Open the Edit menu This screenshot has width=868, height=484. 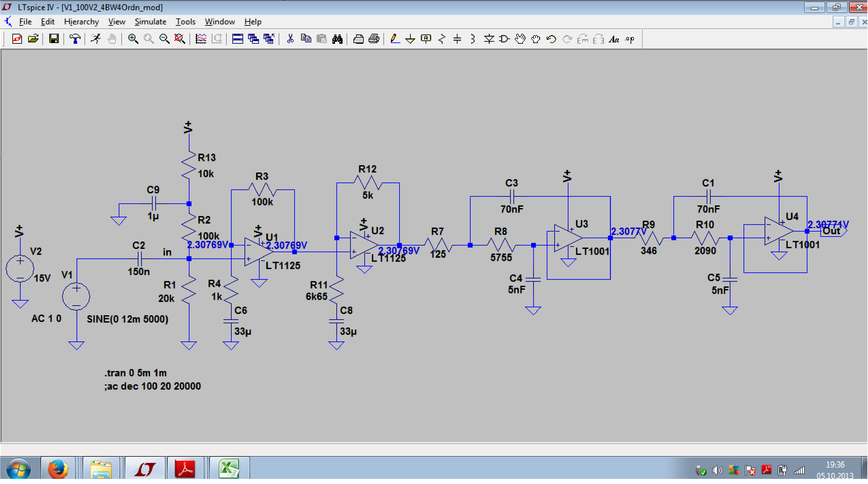[x=47, y=22]
